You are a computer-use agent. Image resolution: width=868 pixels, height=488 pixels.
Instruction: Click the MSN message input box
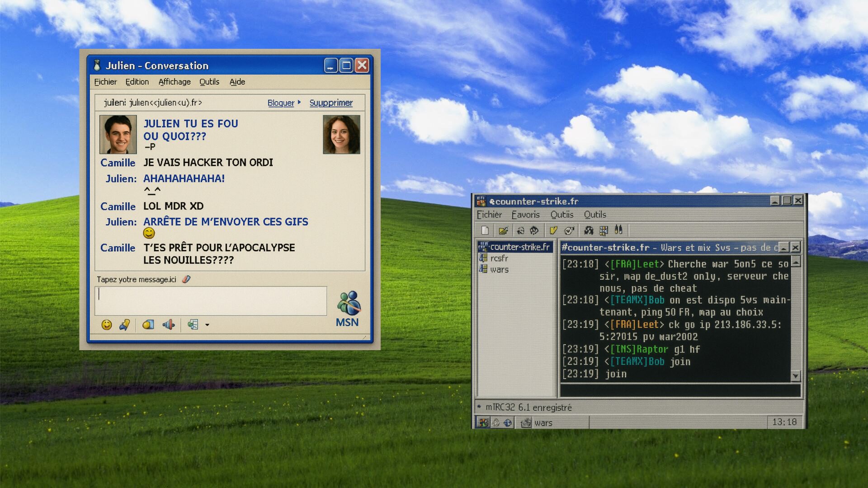pyautogui.click(x=211, y=300)
